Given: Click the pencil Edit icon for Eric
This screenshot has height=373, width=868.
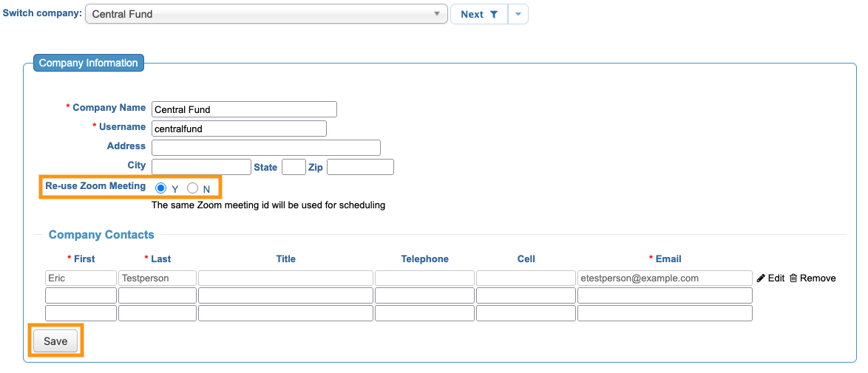Looking at the screenshot, I should (761, 278).
